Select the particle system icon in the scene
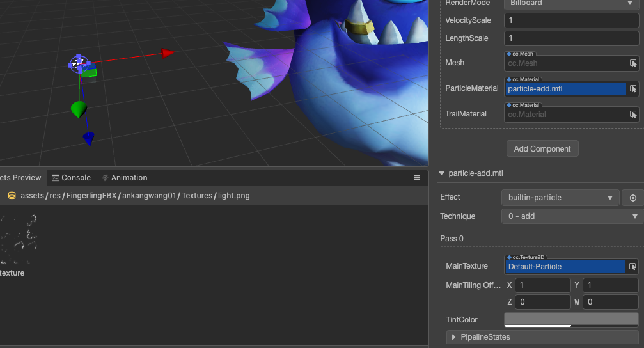The image size is (644, 348). 79,64
